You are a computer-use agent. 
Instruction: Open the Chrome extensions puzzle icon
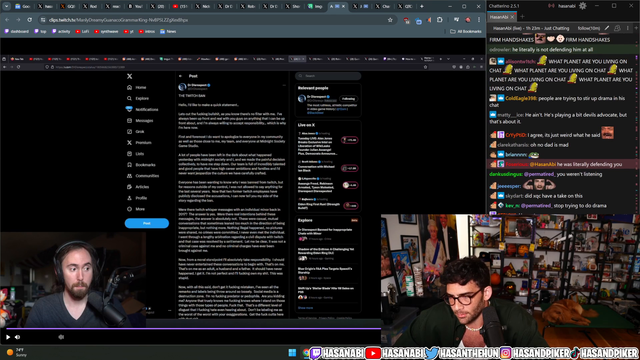440,20
